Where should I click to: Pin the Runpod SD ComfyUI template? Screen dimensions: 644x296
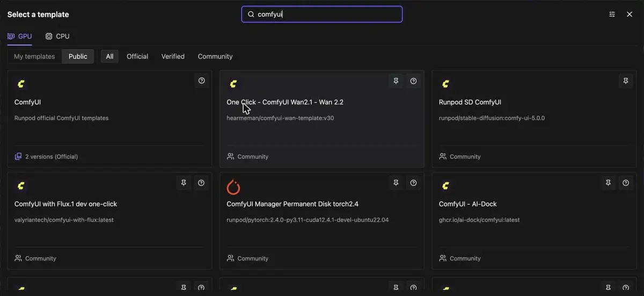pos(626,81)
